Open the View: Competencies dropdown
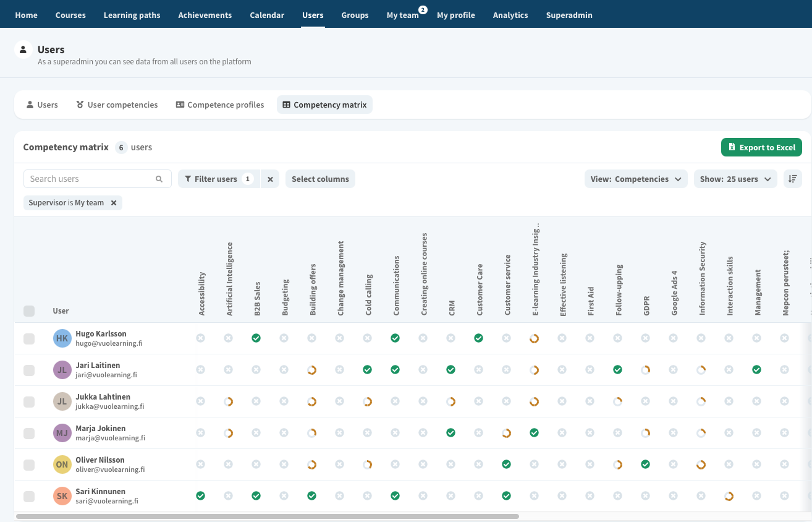 [x=636, y=178]
